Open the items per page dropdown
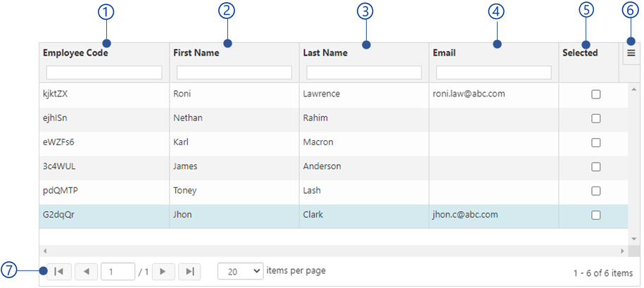This screenshot has height=288, width=644. pyautogui.click(x=240, y=271)
